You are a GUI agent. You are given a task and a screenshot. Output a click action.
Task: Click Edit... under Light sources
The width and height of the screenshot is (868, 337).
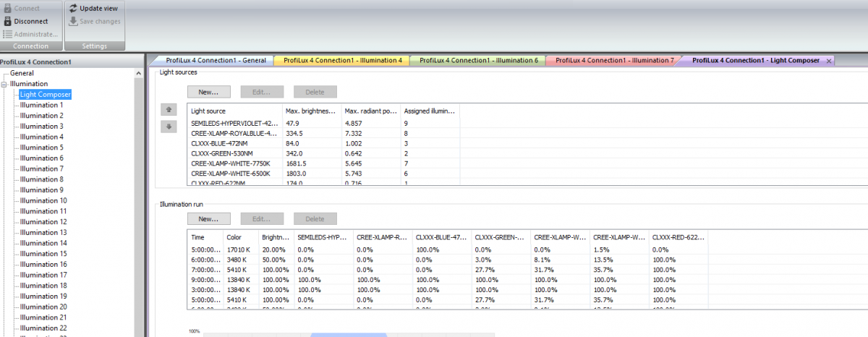tap(262, 92)
